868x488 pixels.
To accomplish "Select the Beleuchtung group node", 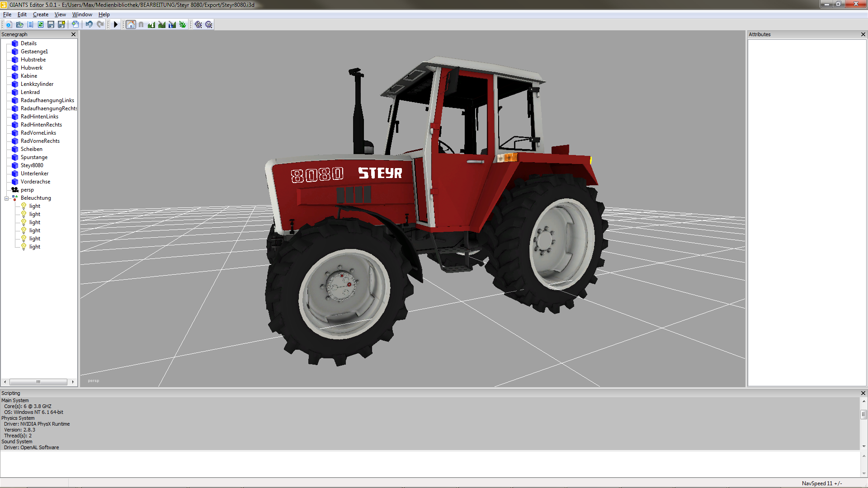I will [36, 198].
